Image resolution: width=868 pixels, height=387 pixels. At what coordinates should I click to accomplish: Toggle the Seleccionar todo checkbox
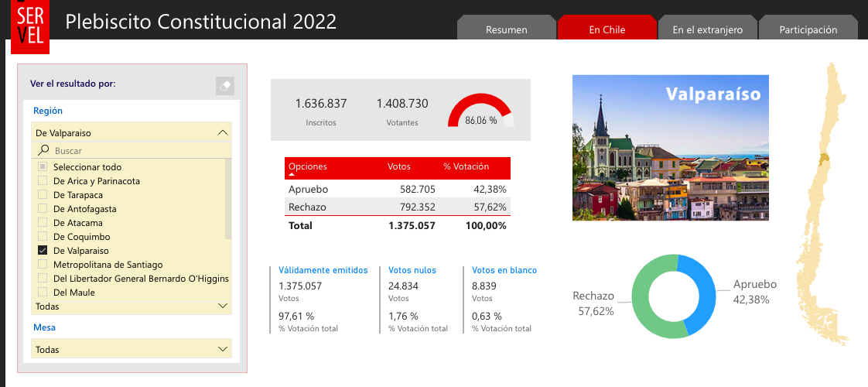[x=43, y=166]
